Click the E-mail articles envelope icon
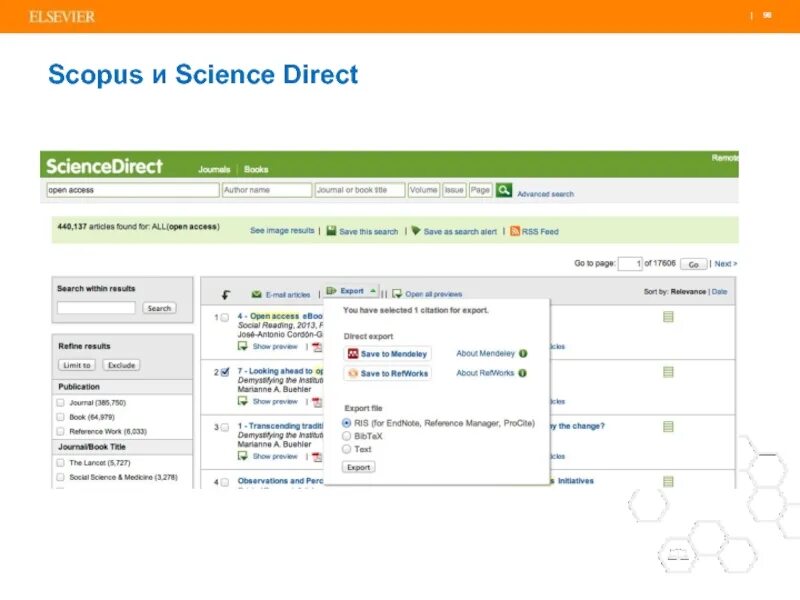The width and height of the screenshot is (800, 600). point(257,294)
